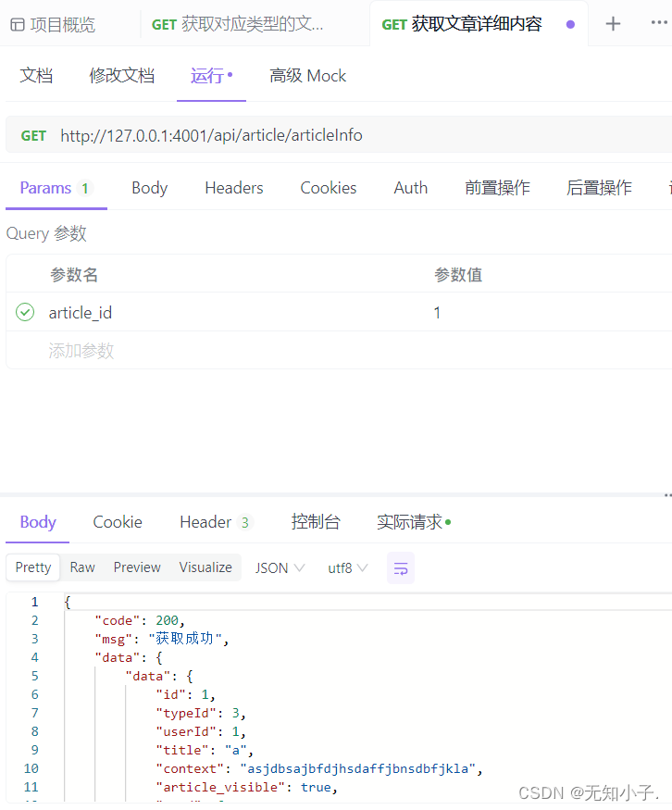
Task: Open the utf8 encoding dropdown
Action: pos(347,567)
